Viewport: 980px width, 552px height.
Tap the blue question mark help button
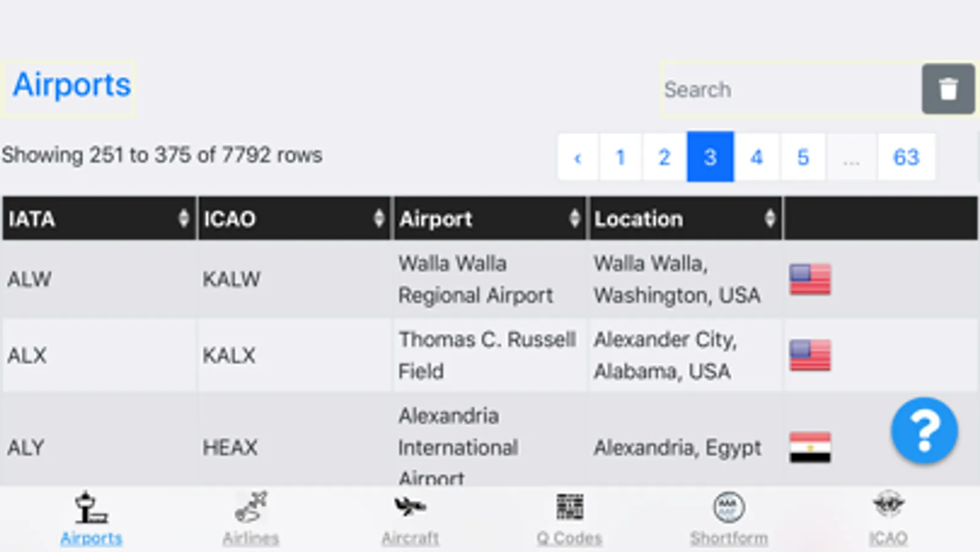point(924,431)
